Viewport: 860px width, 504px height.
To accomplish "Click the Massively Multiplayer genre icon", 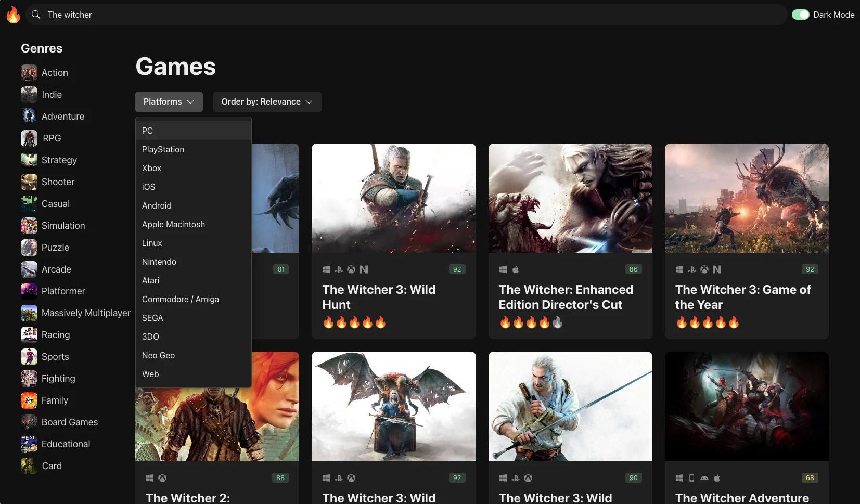I will click(29, 313).
